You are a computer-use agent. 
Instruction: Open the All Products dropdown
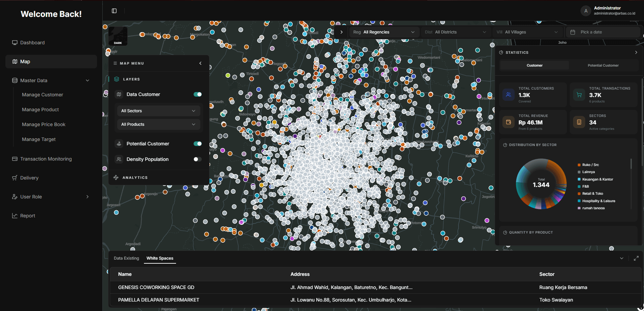(x=158, y=124)
